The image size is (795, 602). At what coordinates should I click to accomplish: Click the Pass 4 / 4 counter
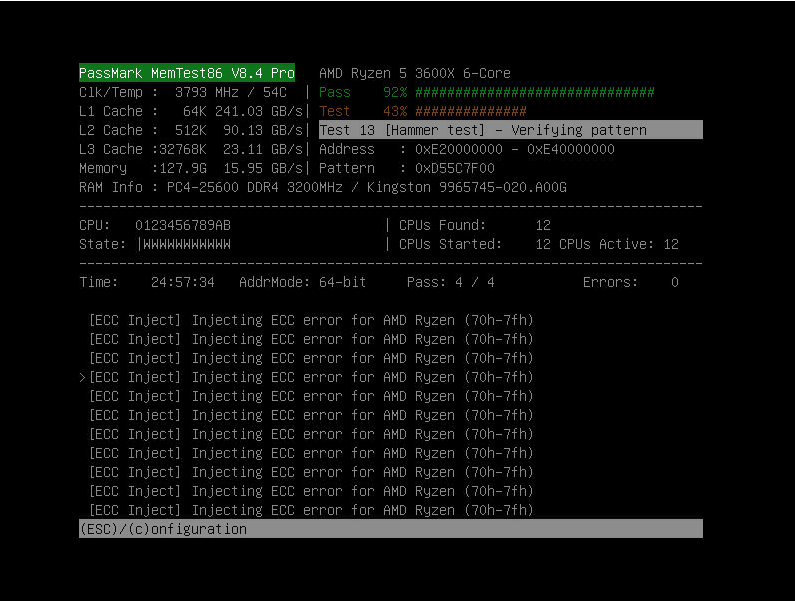click(x=451, y=282)
